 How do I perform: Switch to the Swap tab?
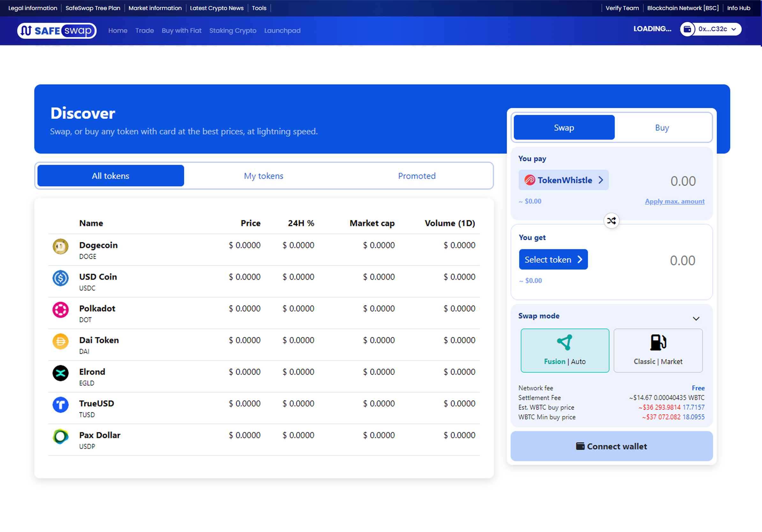564,128
